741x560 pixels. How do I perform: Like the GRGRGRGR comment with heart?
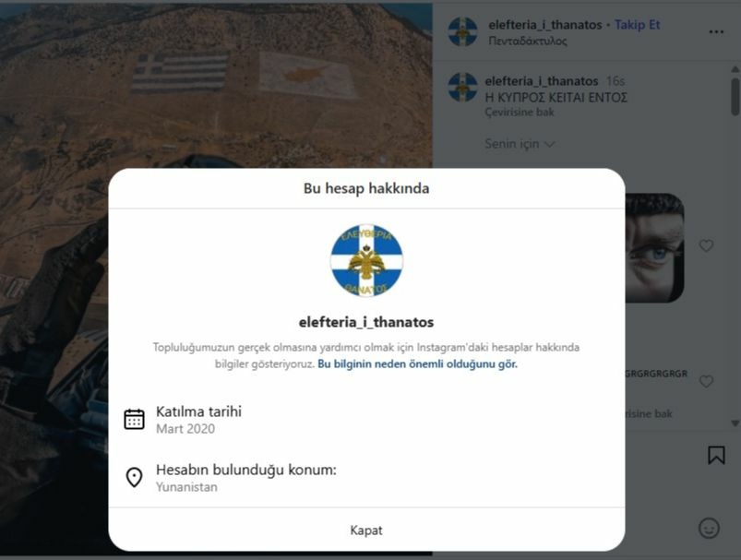[706, 381]
